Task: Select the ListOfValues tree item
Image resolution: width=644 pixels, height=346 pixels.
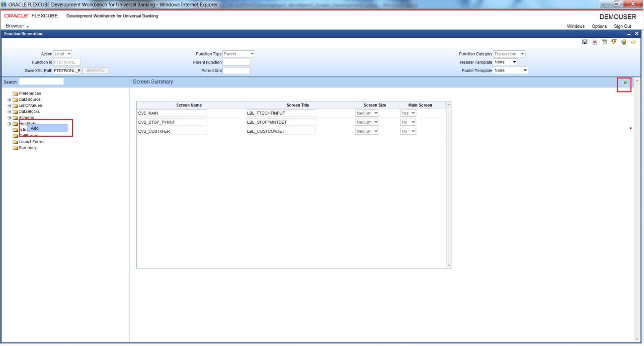Action: (x=31, y=105)
